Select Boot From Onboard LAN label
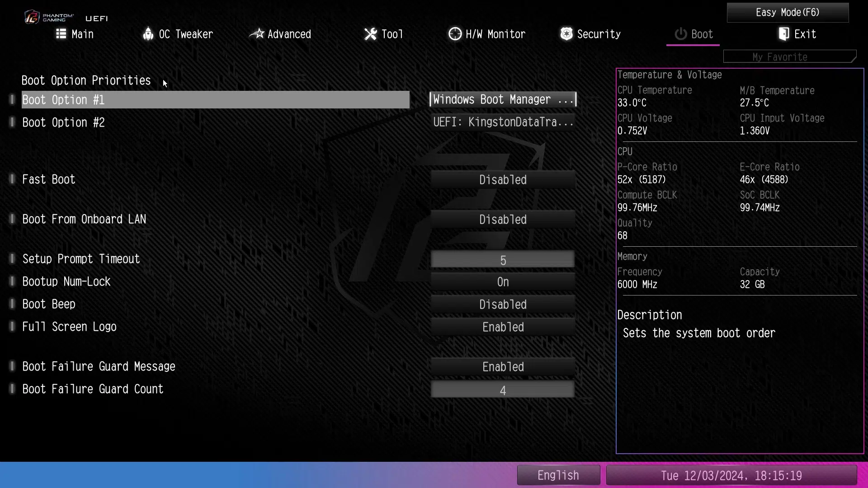The width and height of the screenshot is (868, 488). [x=84, y=219]
